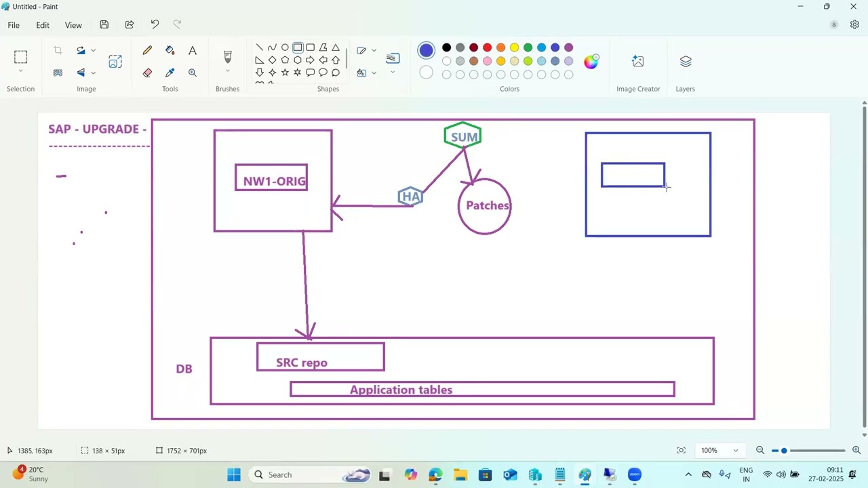868x488 pixels.
Task: Click the canvas vertical scrollbar
Action: [x=864, y=268]
